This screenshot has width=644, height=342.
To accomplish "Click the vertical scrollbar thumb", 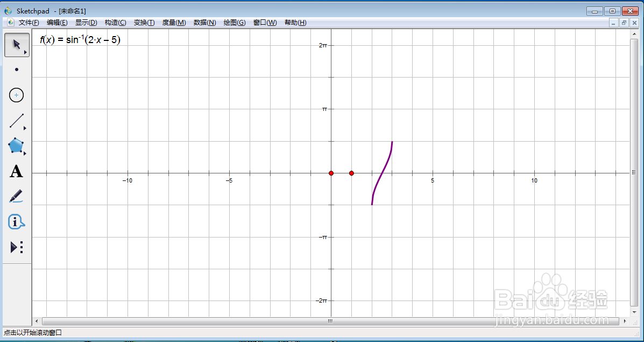I will click(x=633, y=173).
